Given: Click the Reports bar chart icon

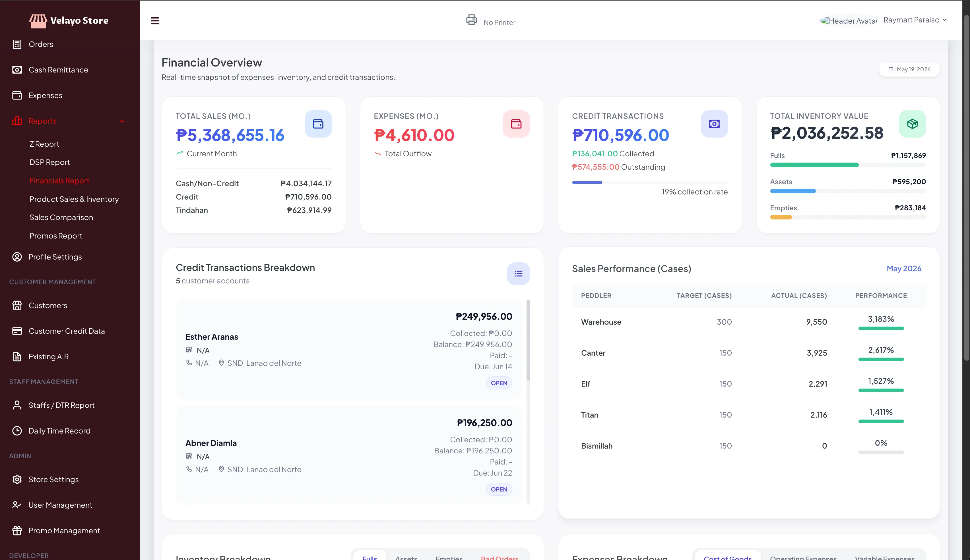Looking at the screenshot, I should coord(17,121).
